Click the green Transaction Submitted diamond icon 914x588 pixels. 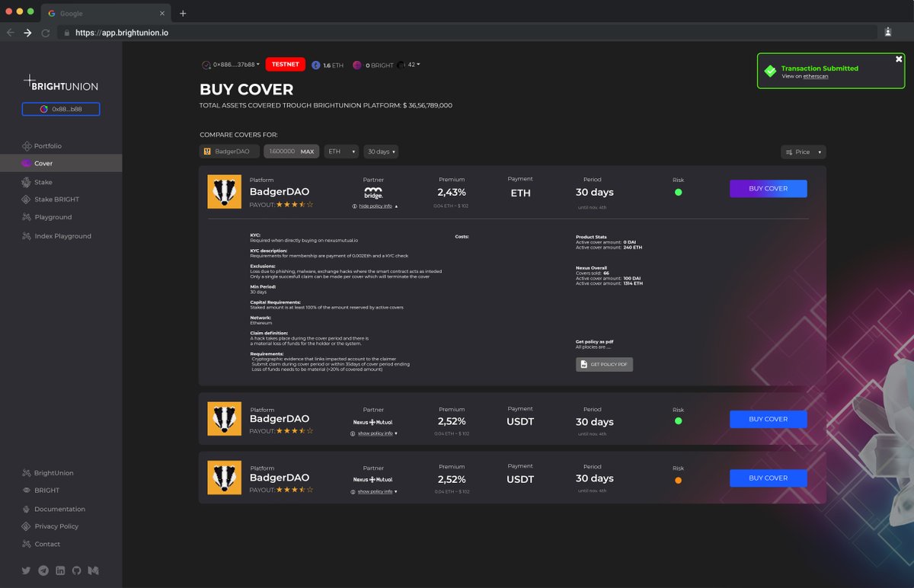click(770, 71)
